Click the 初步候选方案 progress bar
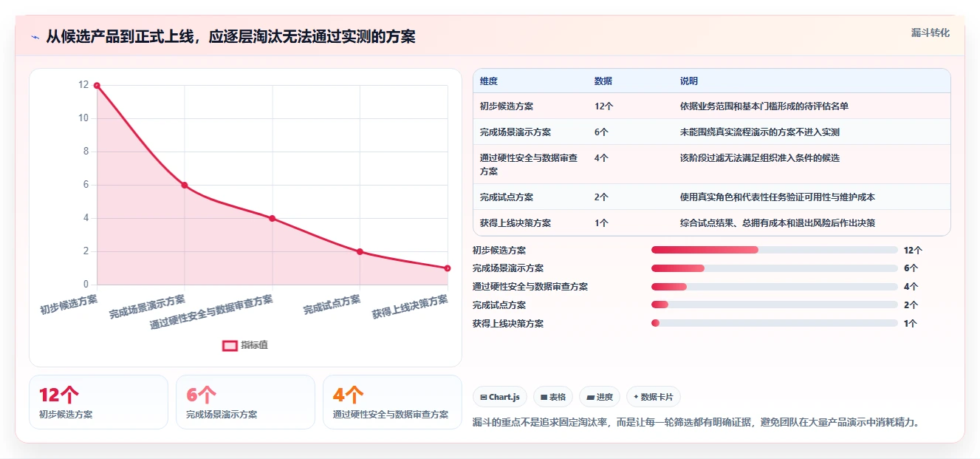Image resolution: width=980 pixels, height=459 pixels. [x=774, y=250]
